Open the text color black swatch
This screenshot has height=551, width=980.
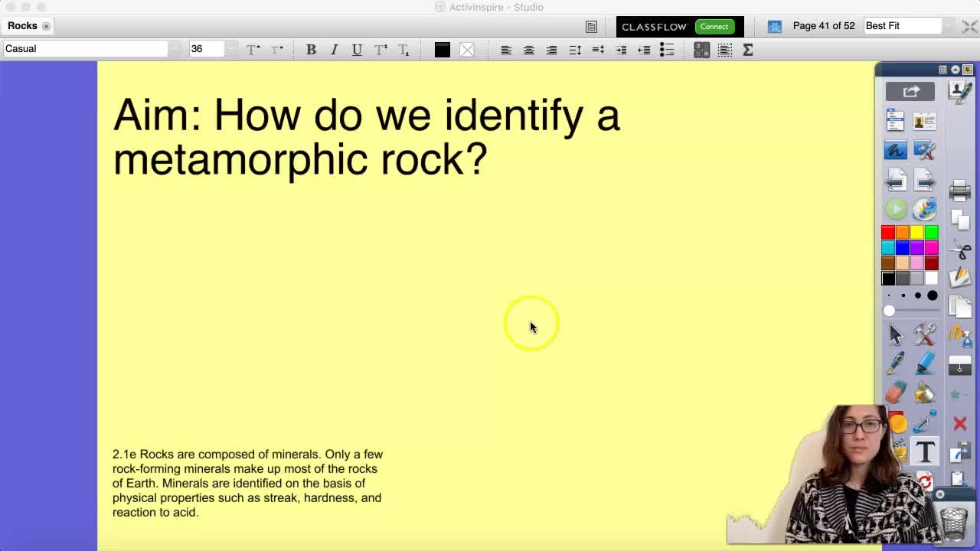[442, 50]
